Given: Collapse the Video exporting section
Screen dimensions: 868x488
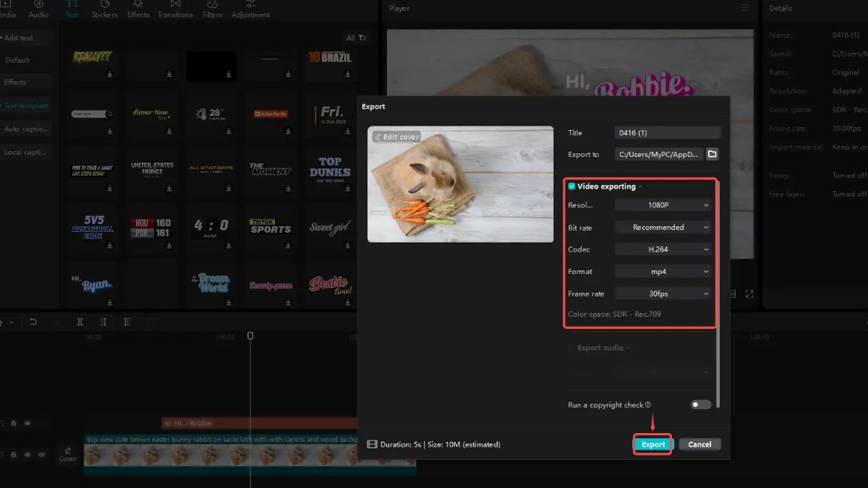Looking at the screenshot, I should [x=640, y=187].
